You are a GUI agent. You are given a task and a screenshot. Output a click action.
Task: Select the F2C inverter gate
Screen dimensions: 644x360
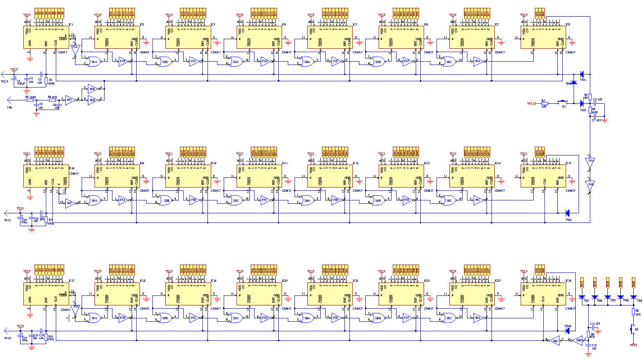pyautogui.click(x=70, y=100)
